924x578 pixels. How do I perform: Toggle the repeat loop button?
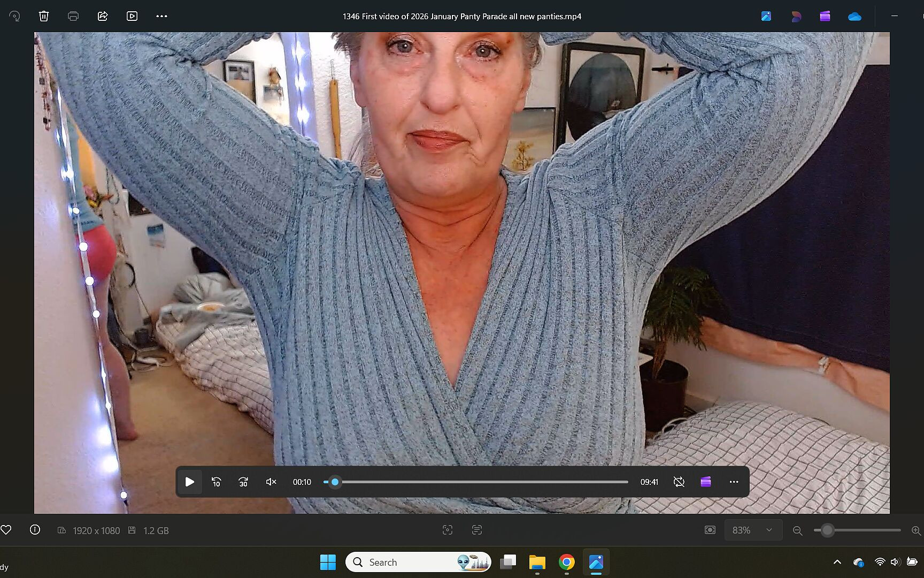click(x=679, y=482)
